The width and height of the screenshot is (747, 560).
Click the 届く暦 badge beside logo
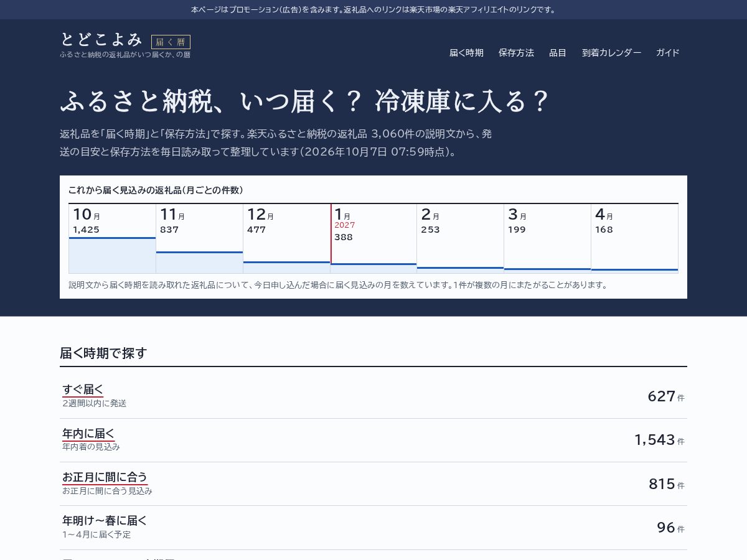(x=171, y=42)
